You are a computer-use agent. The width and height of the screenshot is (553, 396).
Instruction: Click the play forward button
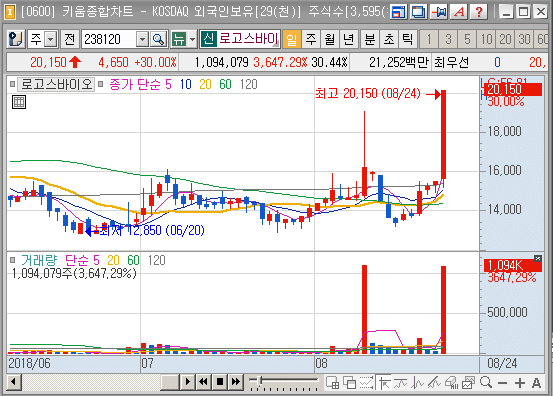187,382
